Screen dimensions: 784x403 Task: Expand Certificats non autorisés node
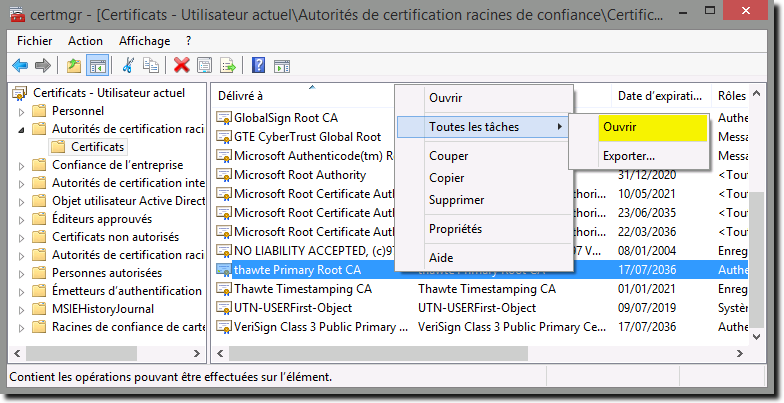pos(22,238)
